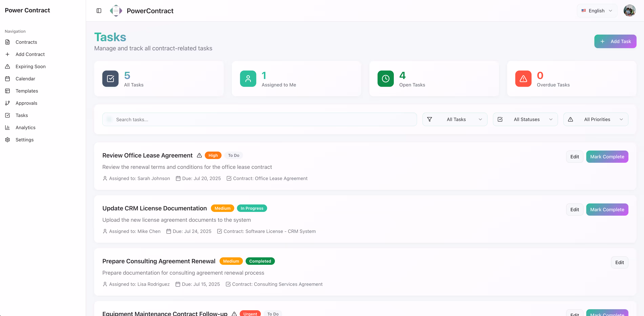This screenshot has width=644, height=316.
Task: Expand the All Priorities dropdown
Action: point(596,119)
